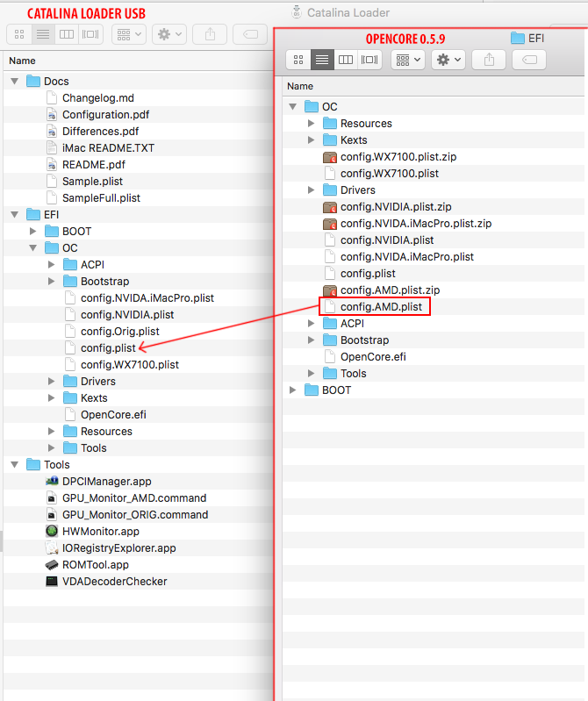The image size is (588, 701).
Task: Select config.NVIDIA.plist.zip archive icon
Action: click(330, 207)
